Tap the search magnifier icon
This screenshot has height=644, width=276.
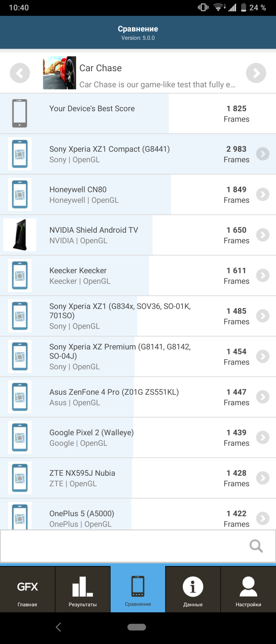click(256, 546)
